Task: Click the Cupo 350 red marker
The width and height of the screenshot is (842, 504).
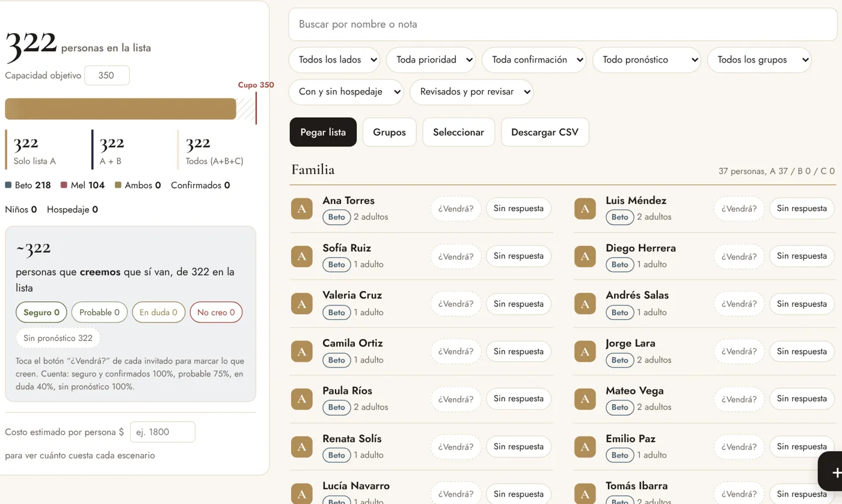Action: (x=256, y=102)
